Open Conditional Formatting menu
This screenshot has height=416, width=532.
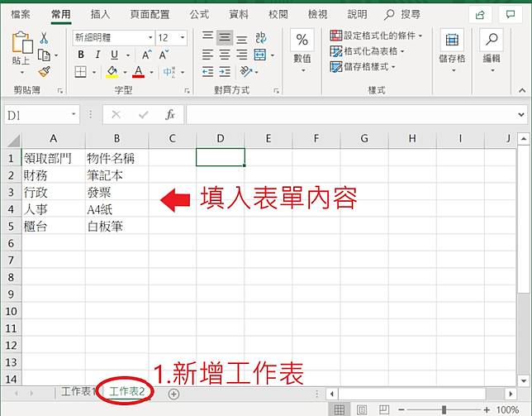pos(376,36)
